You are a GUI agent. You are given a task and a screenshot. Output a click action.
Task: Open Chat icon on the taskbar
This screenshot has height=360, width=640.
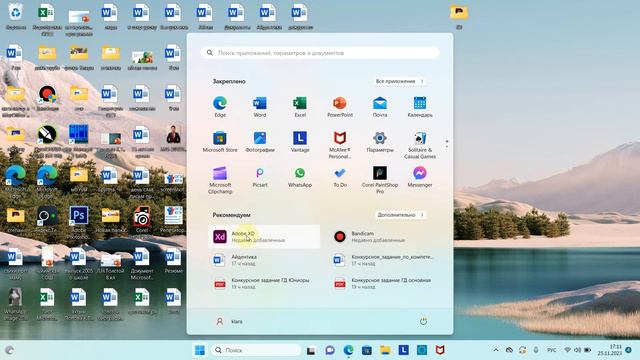[x=330, y=350]
